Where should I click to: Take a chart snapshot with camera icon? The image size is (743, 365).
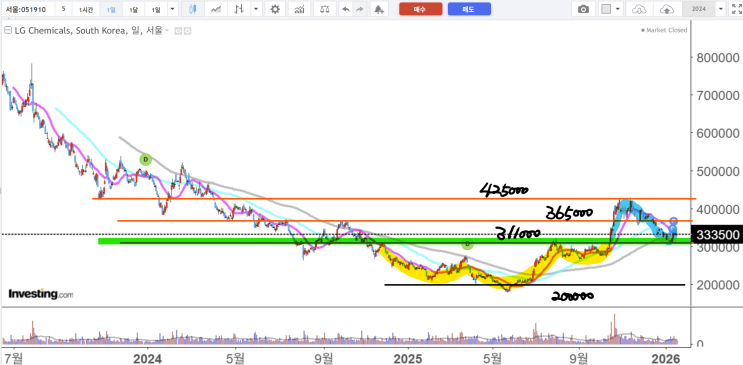tap(584, 9)
